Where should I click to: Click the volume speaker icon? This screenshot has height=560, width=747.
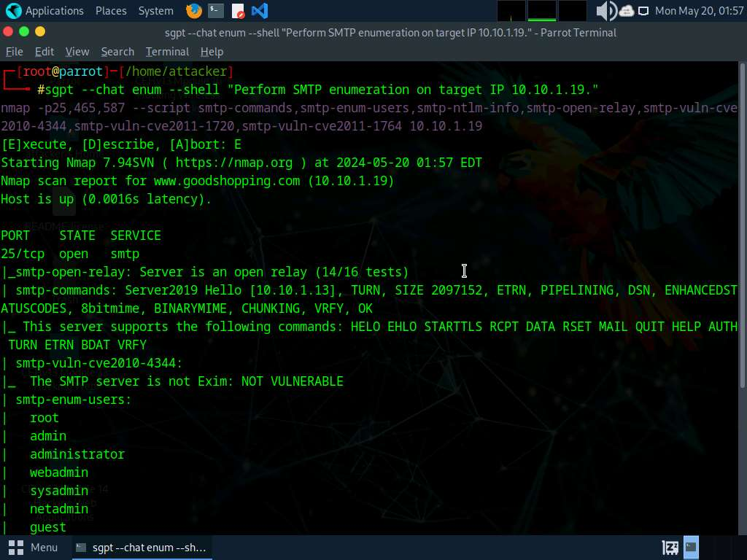(605, 11)
